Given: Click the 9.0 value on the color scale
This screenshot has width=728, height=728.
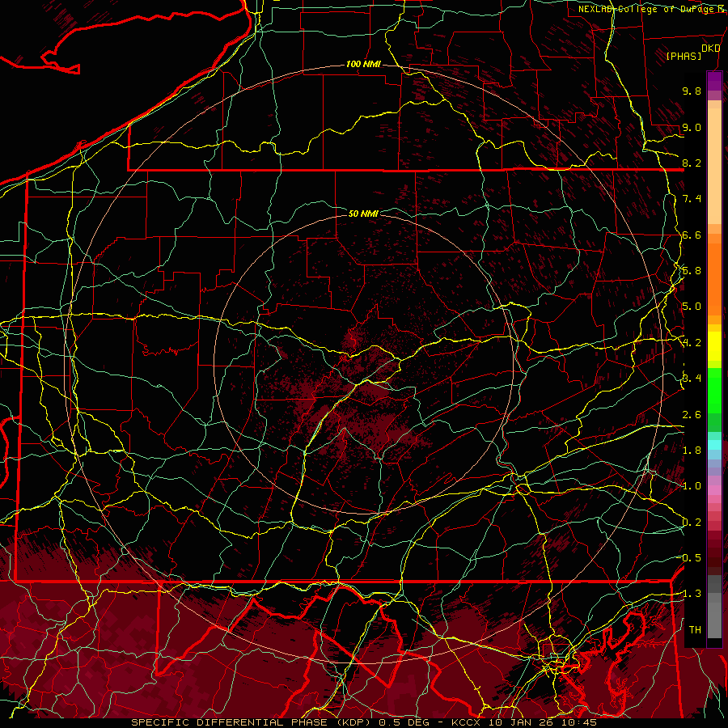Looking at the screenshot, I should (692, 127).
